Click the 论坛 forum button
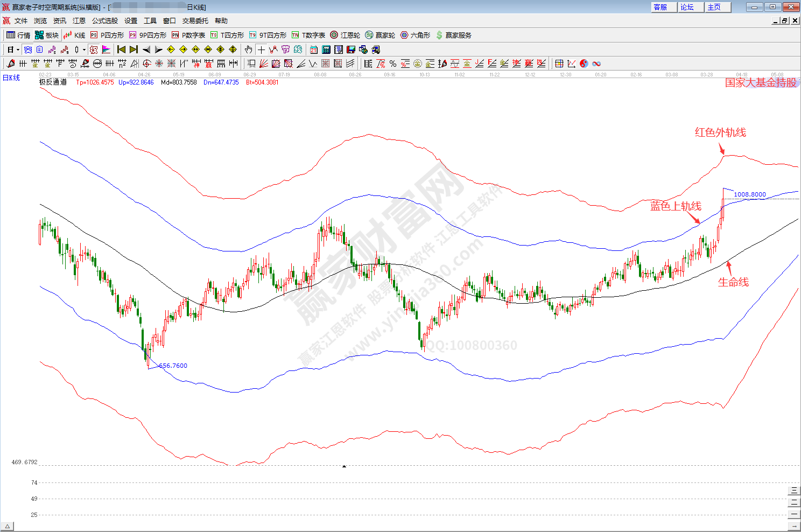 tap(687, 7)
